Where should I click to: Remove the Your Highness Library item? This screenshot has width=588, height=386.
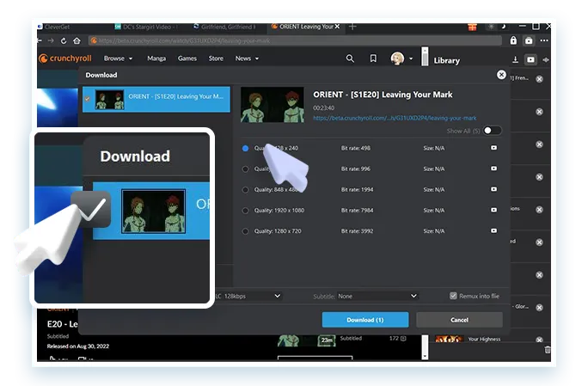pos(539,340)
